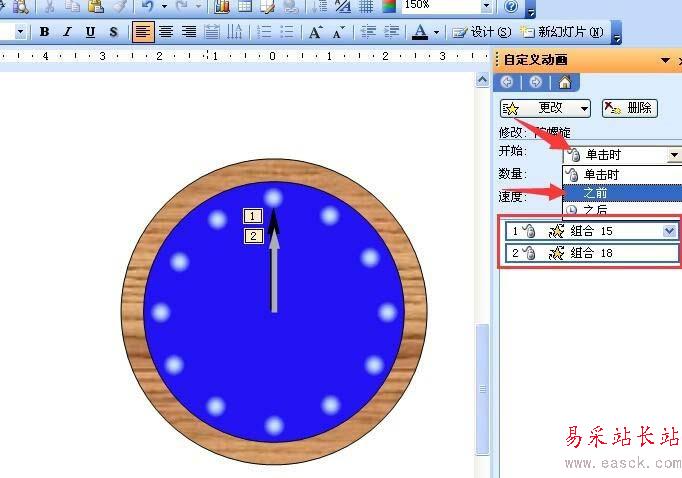
Task: Click the Print Preview icon
Action: (20, 6)
